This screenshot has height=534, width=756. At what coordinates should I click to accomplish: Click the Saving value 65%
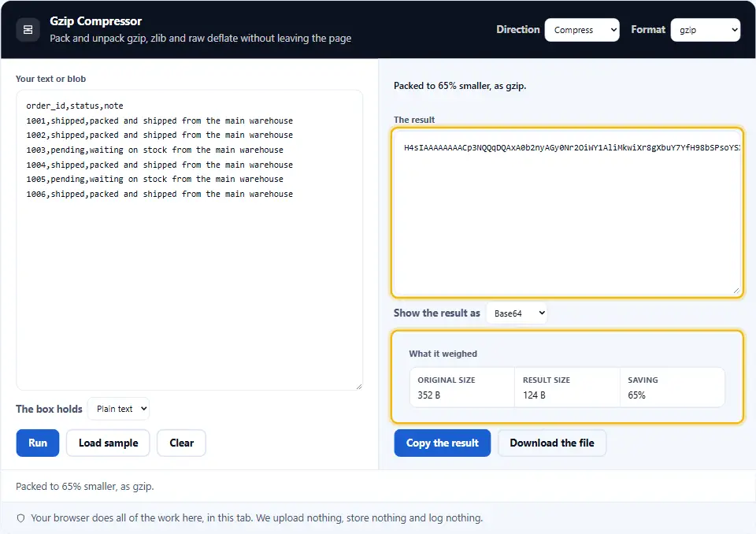(636, 395)
